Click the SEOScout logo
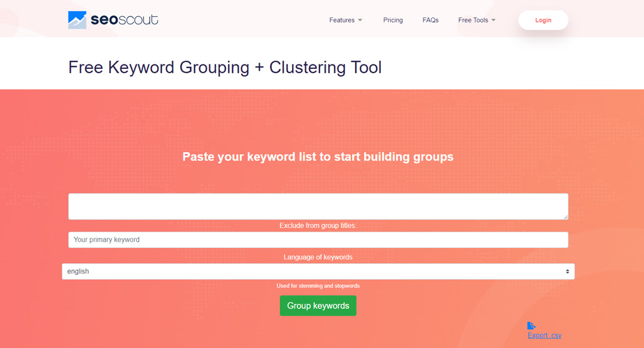This screenshot has height=348, width=644. tap(113, 19)
